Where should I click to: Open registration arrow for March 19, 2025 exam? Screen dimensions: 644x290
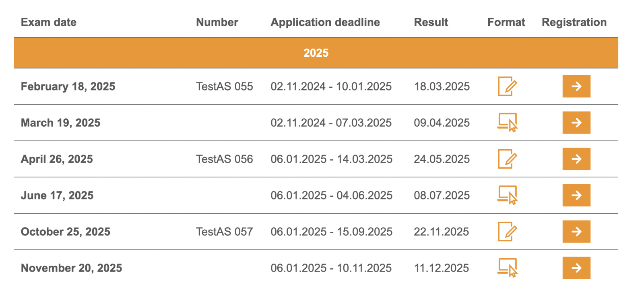tap(576, 123)
